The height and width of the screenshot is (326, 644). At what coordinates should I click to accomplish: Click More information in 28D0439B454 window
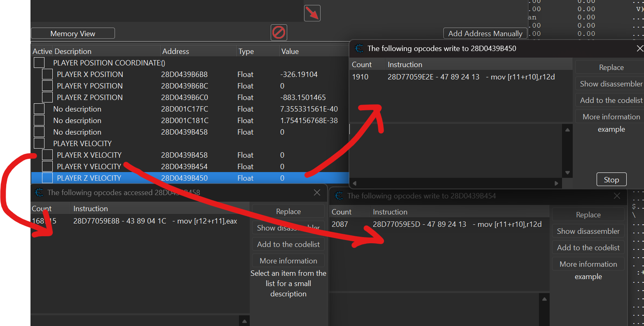pos(588,264)
